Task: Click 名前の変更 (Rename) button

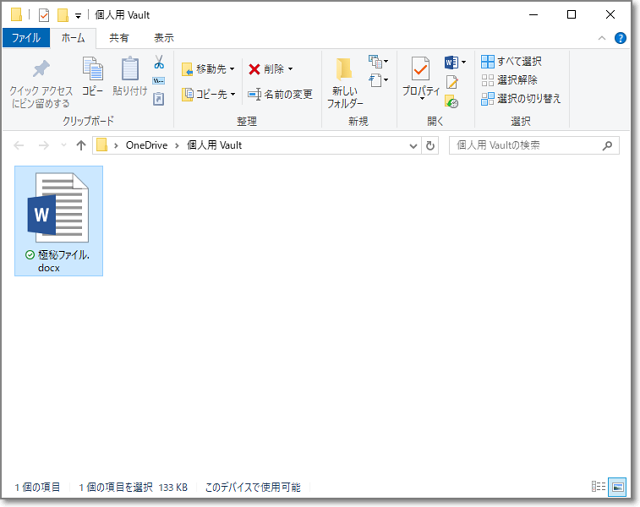Action: point(280,94)
